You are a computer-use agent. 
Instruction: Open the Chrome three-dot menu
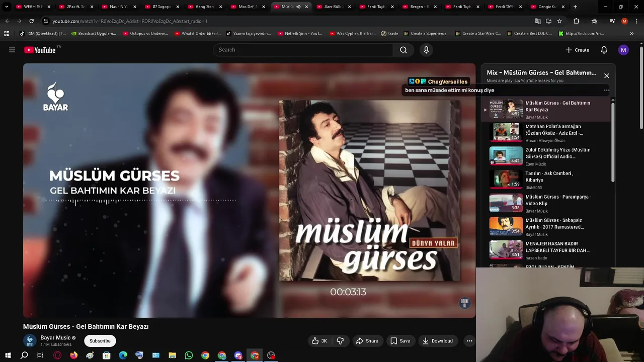point(636,21)
